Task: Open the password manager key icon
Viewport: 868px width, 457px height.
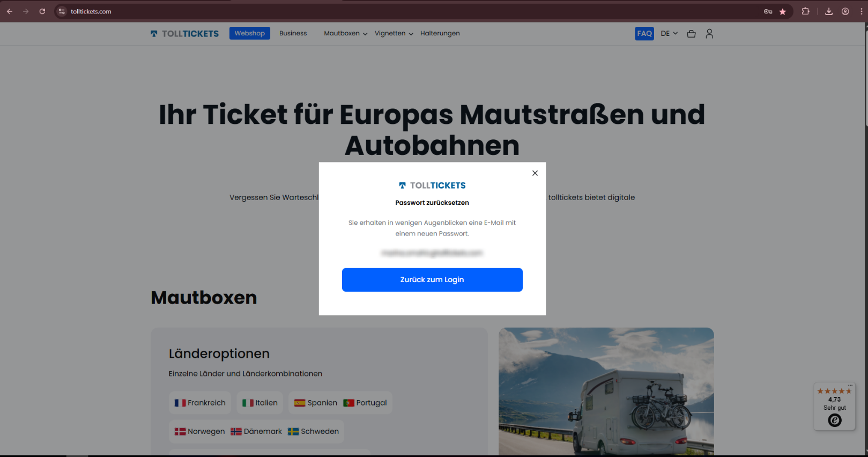Action: (768, 11)
